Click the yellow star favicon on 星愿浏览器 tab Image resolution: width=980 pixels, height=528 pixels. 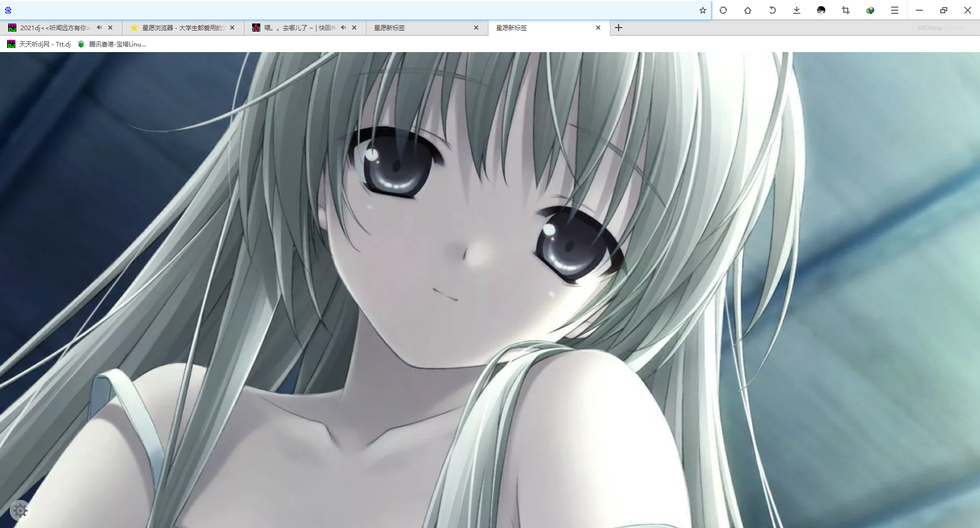[x=134, y=28]
